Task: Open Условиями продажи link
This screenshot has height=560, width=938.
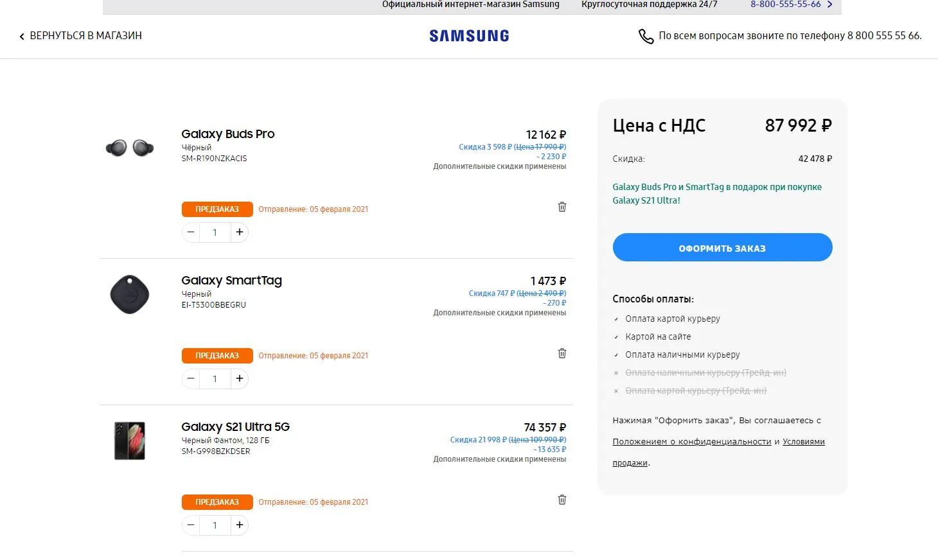Action: 718,452
